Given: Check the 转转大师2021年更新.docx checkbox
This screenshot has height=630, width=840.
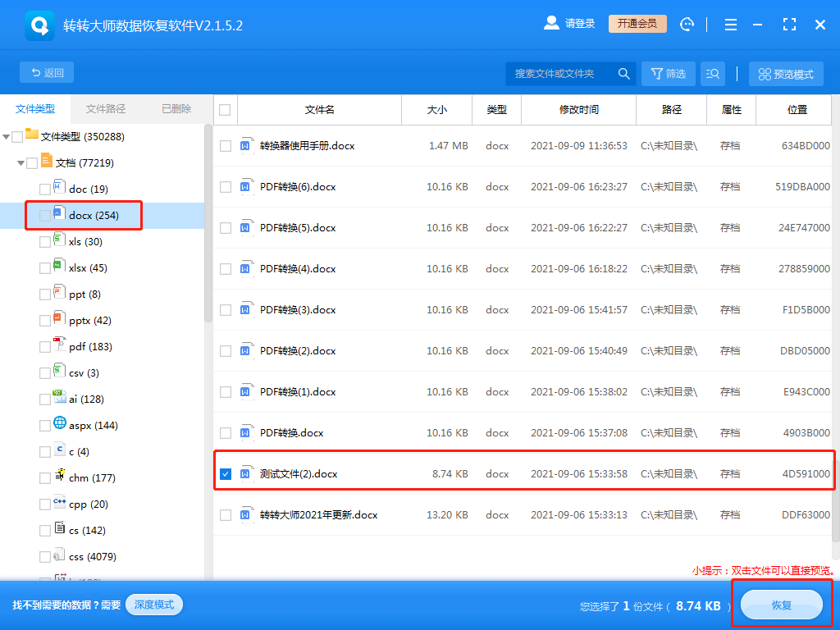Looking at the screenshot, I should (x=226, y=515).
